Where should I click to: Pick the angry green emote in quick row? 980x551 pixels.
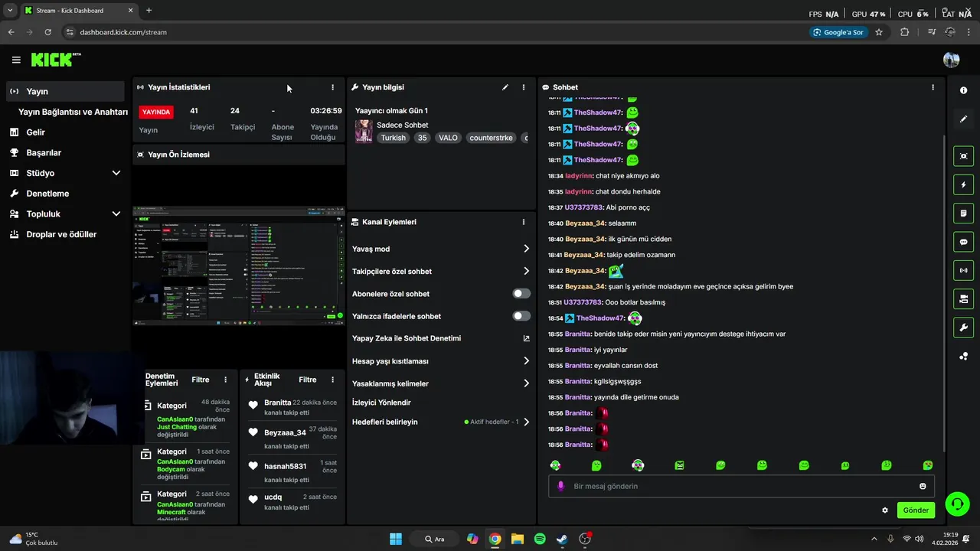pyautogui.click(x=679, y=465)
